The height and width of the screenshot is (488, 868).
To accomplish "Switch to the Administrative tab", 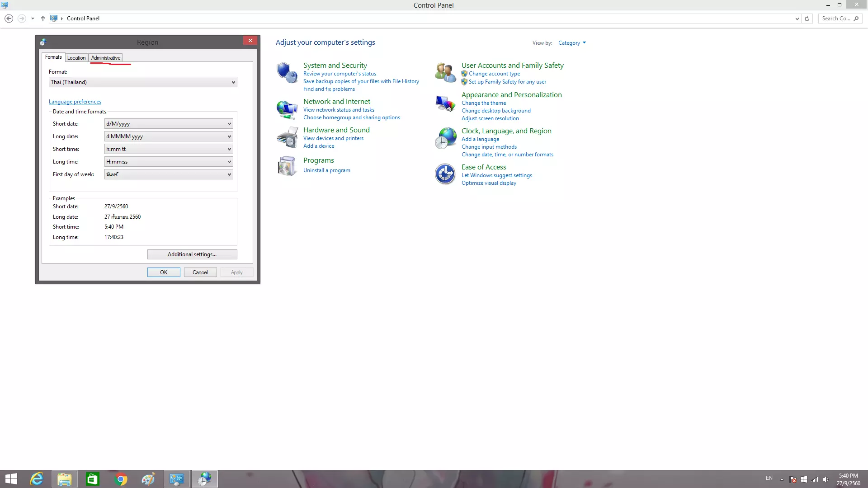I will [106, 58].
